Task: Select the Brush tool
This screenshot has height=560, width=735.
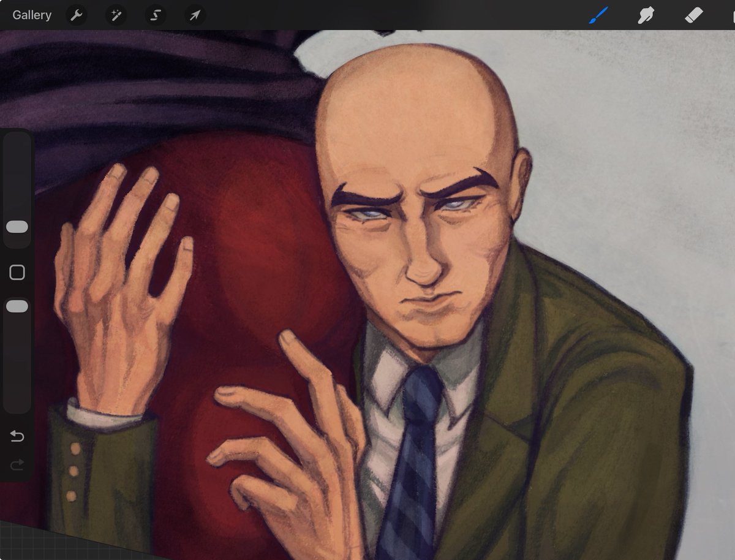Action: (599, 15)
